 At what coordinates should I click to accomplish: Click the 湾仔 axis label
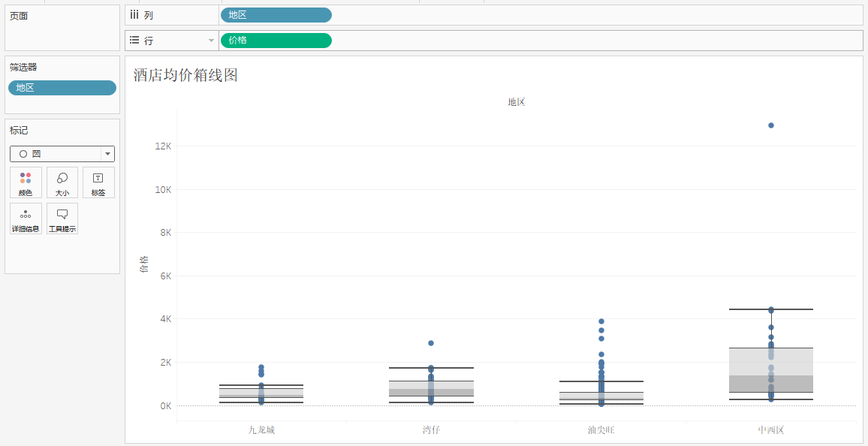pos(431,430)
